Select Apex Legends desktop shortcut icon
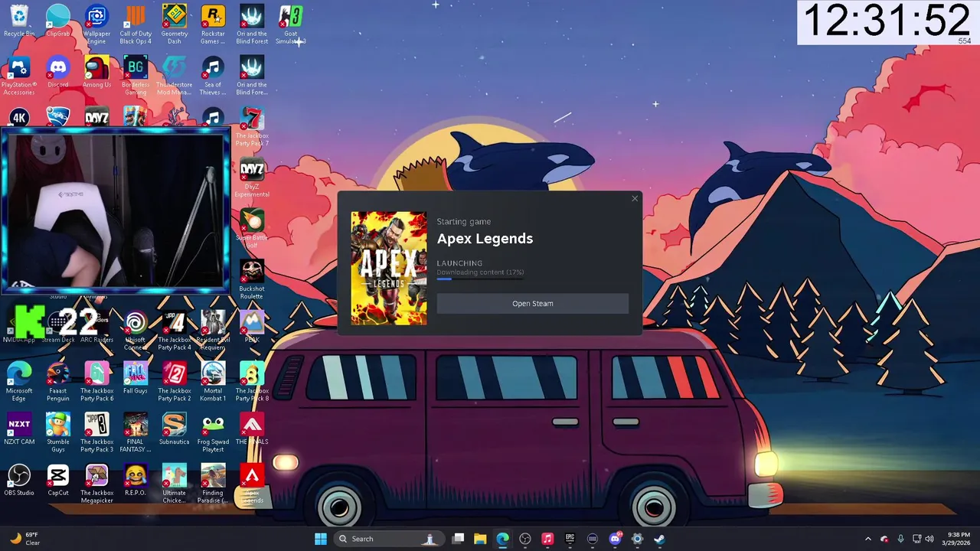This screenshot has width=980, height=551. (252, 484)
